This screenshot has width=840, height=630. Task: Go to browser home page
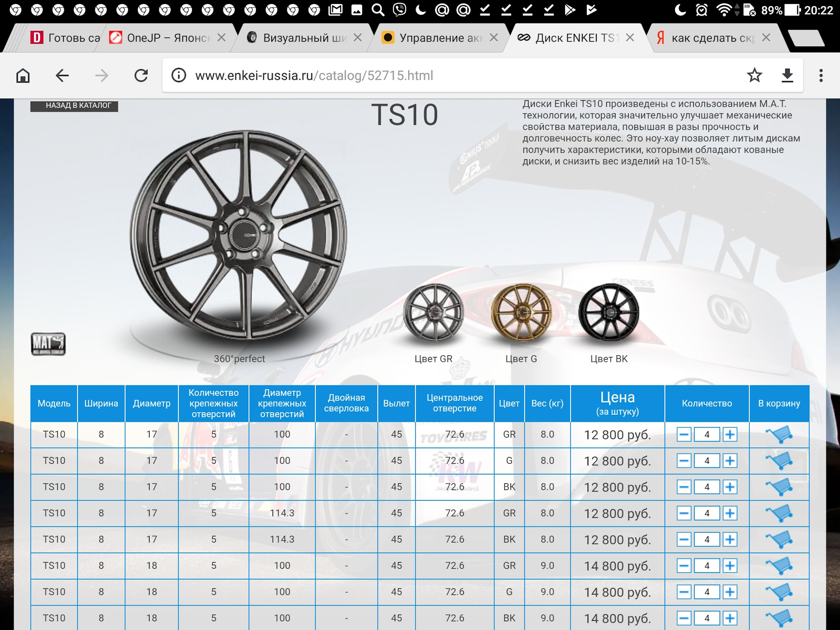(x=23, y=76)
